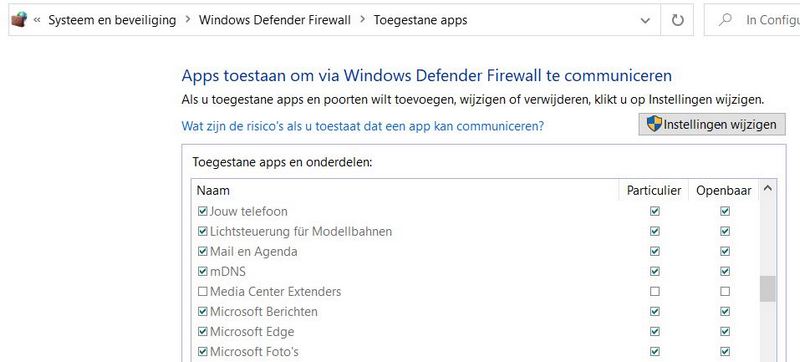800x362 pixels.
Task: Enable the Media Center Extenders checkbox
Action: [203, 292]
